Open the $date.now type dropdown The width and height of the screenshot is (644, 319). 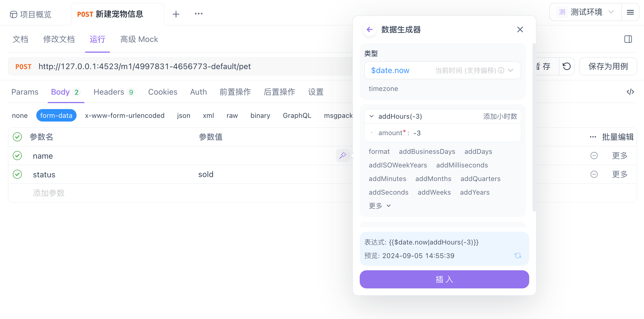510,70
